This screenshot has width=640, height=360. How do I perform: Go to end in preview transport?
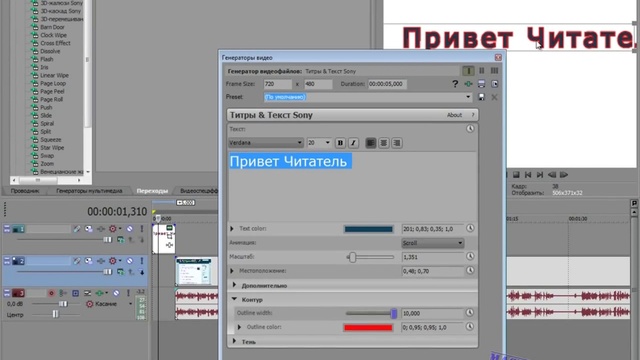click(x=540, y=175)
